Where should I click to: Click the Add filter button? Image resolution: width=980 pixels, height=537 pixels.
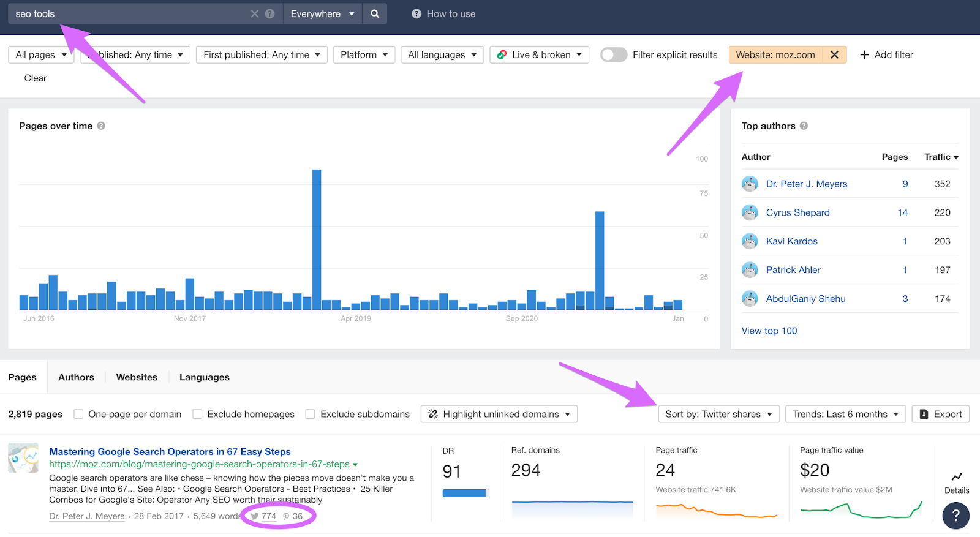point(886,54)
